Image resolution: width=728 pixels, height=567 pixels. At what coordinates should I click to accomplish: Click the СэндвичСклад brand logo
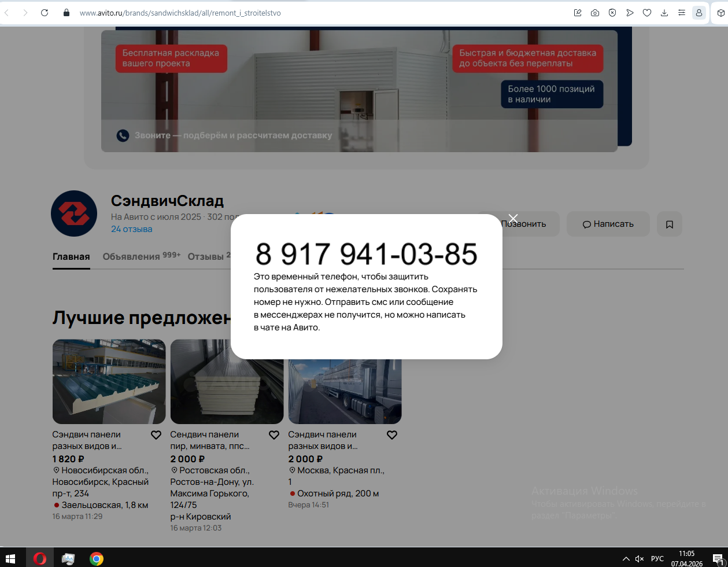coord(74,213)
